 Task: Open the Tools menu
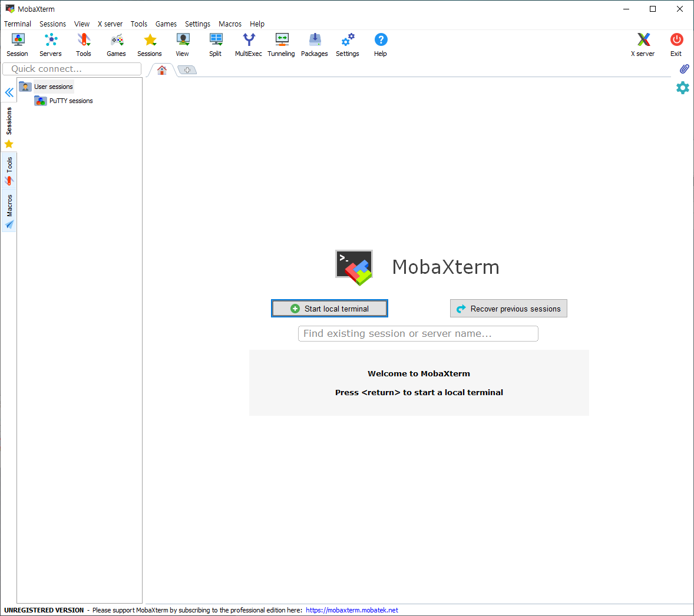point(139,24)
